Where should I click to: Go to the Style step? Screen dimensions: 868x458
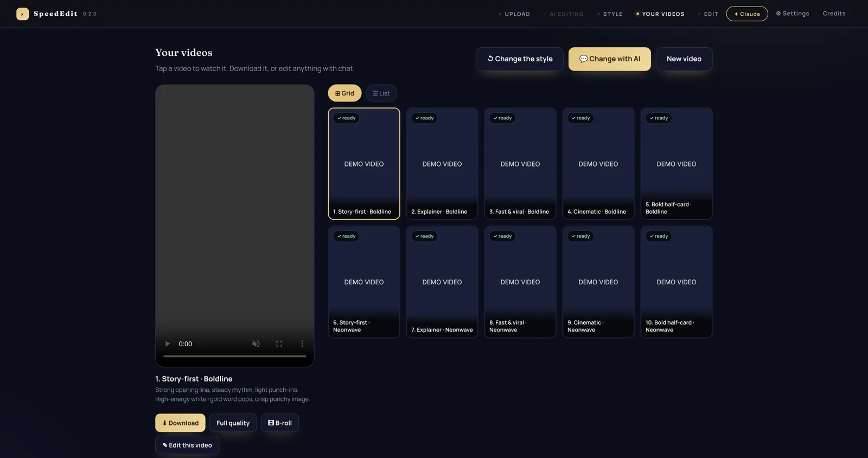coord(610,14)
